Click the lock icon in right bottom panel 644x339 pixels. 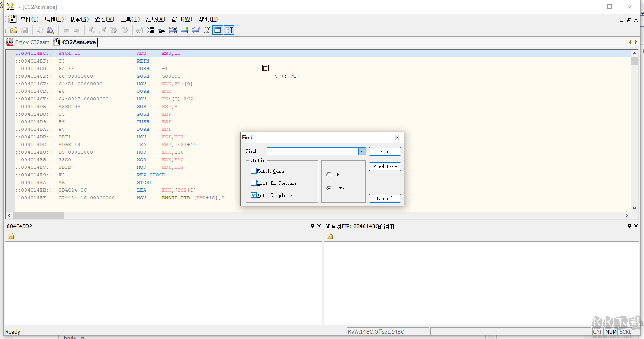(330, 236)
